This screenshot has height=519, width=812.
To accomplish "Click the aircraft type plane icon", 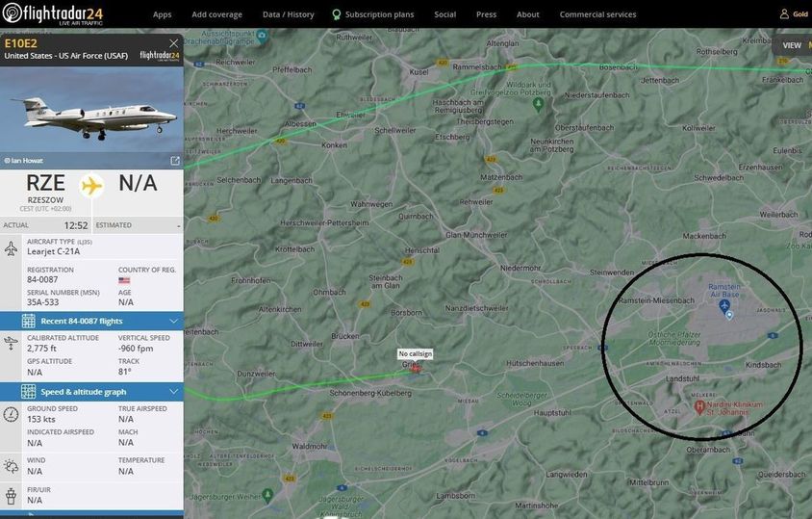I will coord(12,249).
